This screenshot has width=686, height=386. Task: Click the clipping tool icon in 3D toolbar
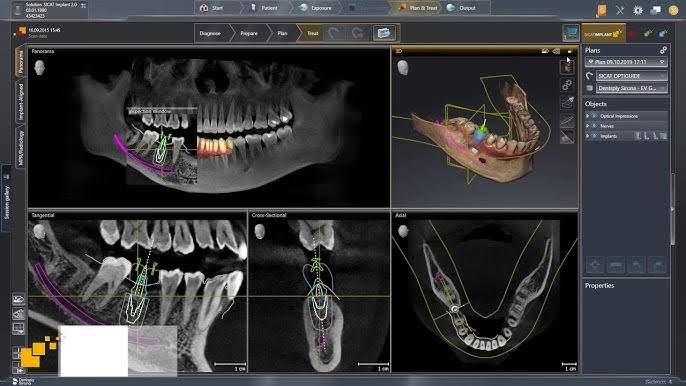(x=567, y=137)
